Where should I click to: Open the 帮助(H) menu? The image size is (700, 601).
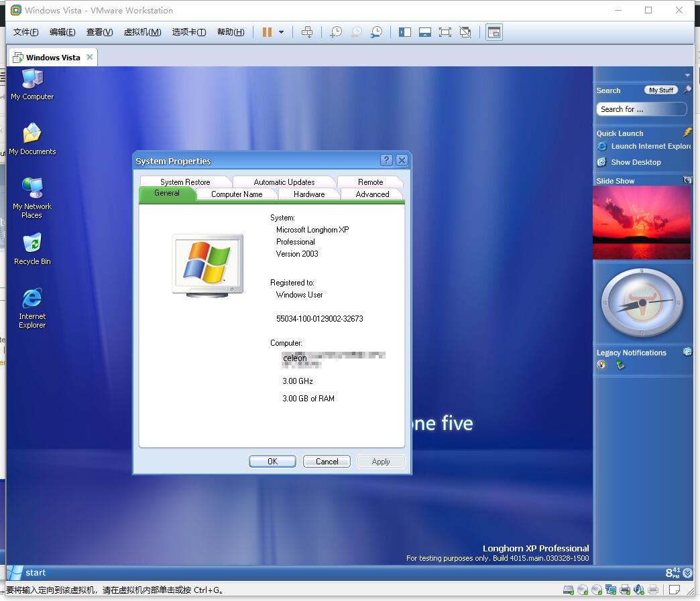(231, 32)
